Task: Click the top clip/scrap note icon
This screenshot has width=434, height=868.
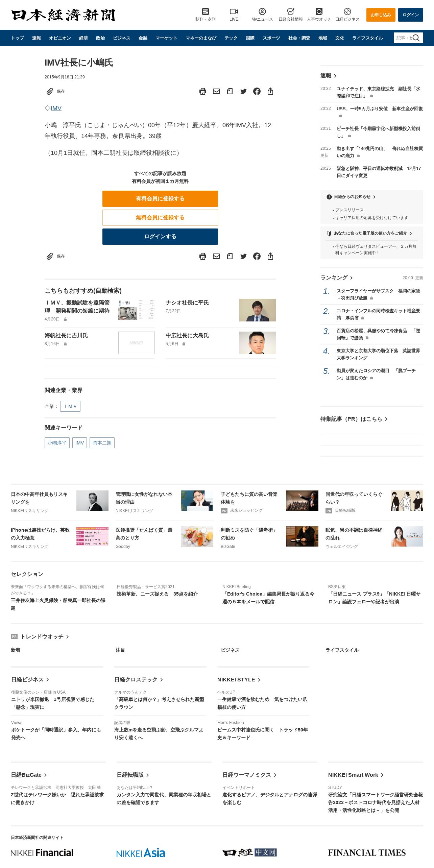Action: (x=230, y=91)
